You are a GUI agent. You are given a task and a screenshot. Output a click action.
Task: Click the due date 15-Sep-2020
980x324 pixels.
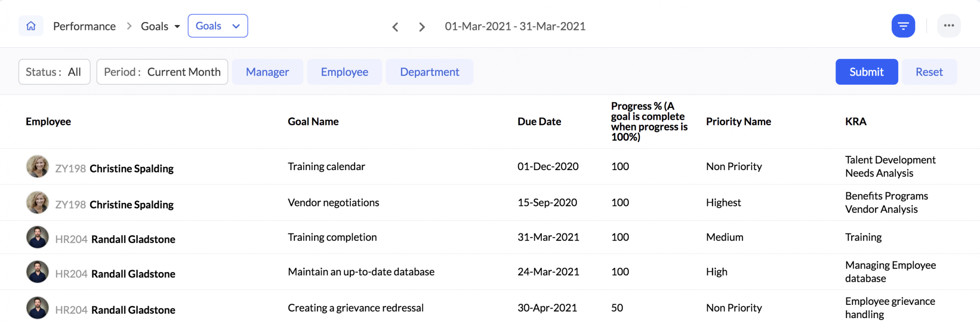[547, 203]
